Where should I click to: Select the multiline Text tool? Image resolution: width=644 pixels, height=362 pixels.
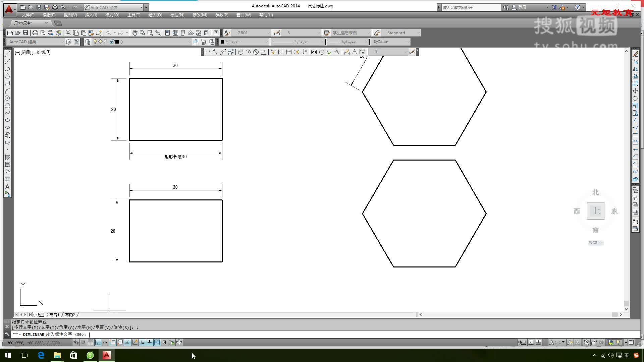click(x=7, y=187)
